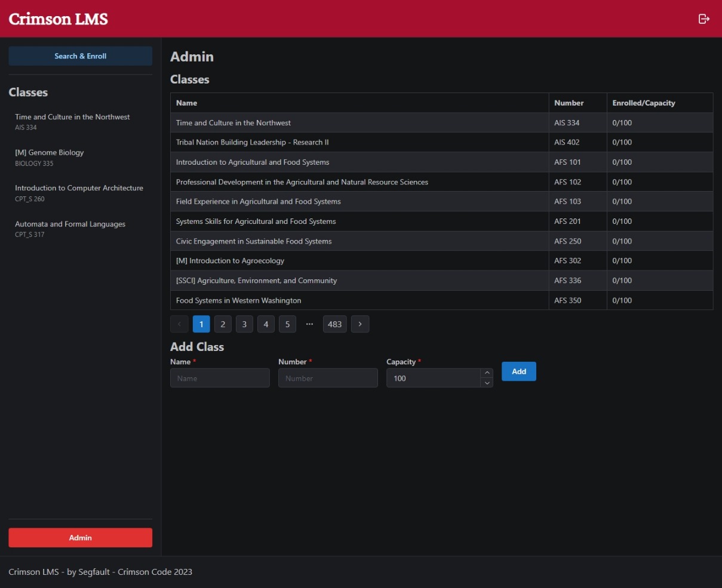Screen dimensions: 722x588
Task: Click the Add class button
Action: (519, 371)
